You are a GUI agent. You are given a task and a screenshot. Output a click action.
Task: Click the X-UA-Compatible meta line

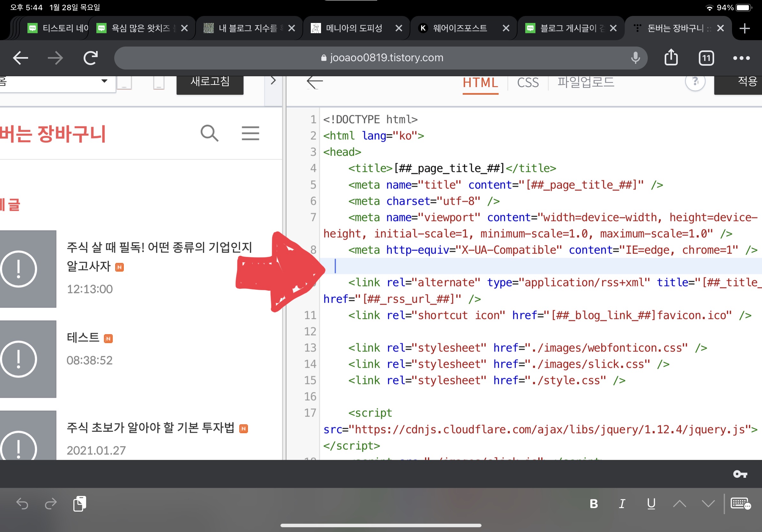coord(553,250)
